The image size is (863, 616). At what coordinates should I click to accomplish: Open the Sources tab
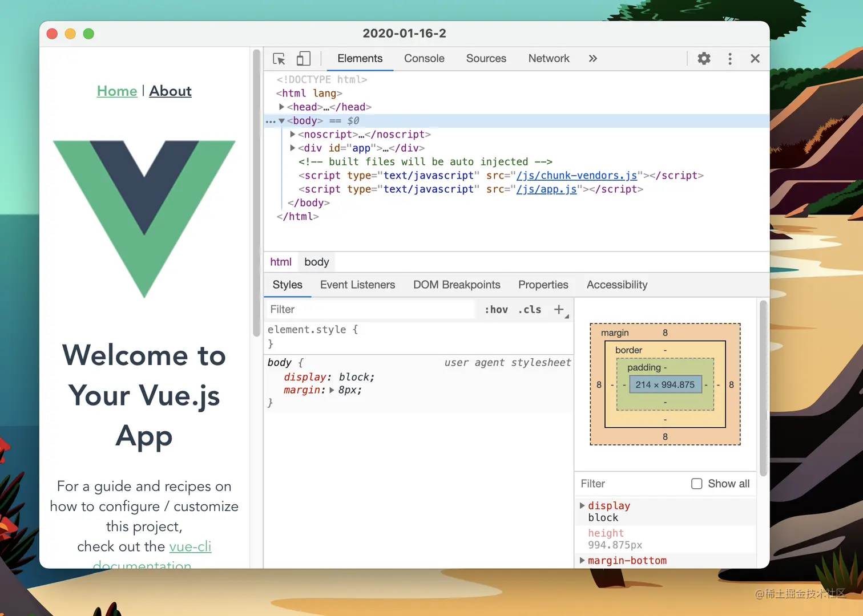tap(486, 59)
